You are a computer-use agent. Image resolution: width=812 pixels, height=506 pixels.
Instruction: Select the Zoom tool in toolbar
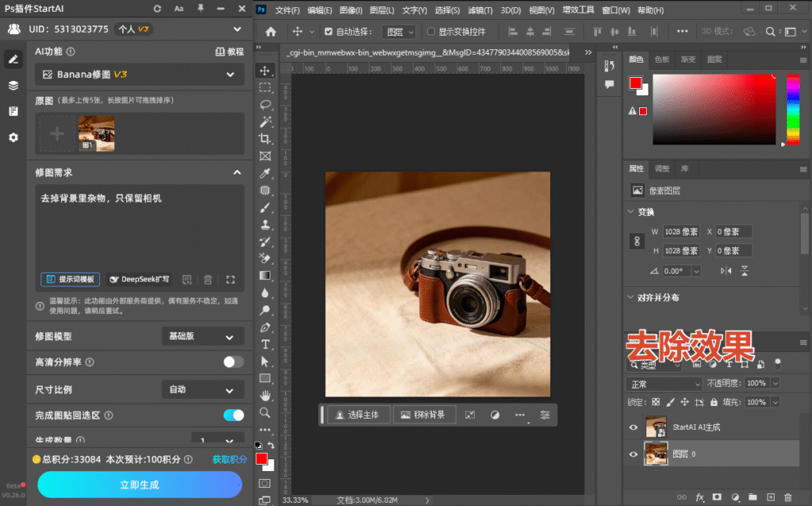tap(265, 412)
